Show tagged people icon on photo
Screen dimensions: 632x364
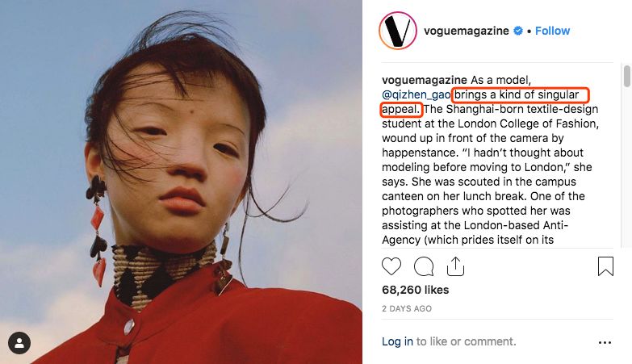(19, 343)
